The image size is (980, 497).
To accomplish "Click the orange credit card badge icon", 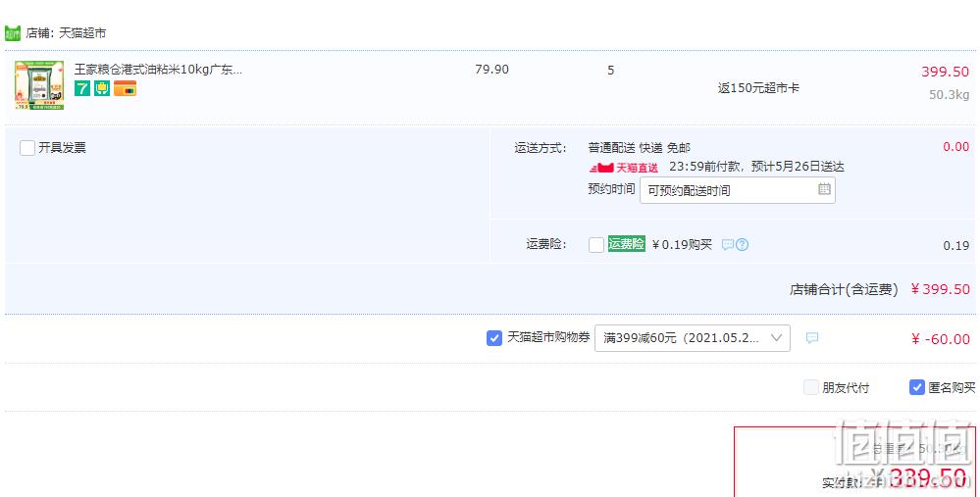I will tap(125, 88).
